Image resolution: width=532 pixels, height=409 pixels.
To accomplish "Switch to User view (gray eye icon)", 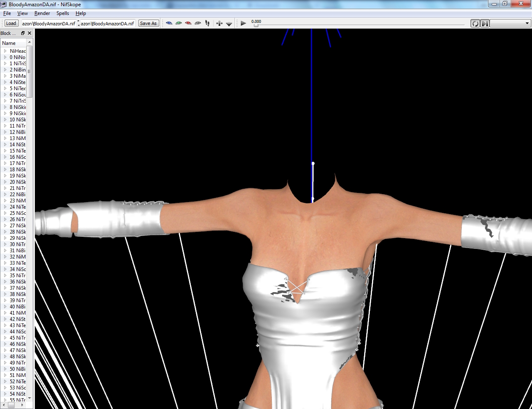I will coord(198,23).
